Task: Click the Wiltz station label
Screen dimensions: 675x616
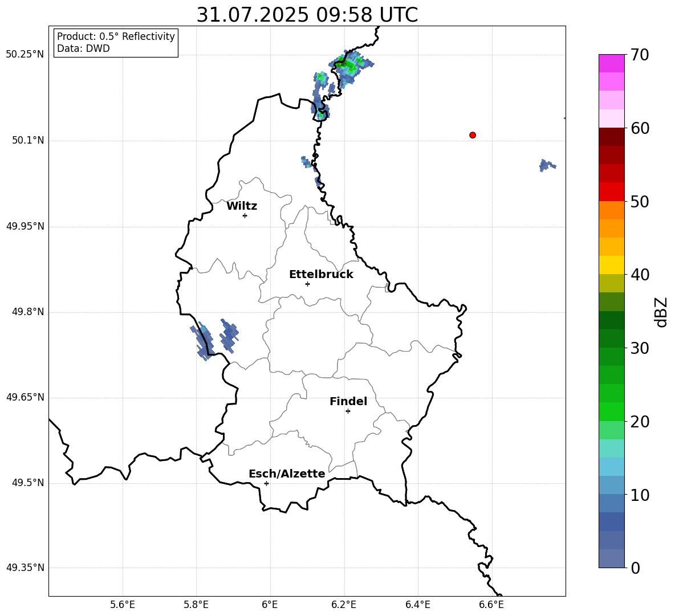Action: coord(242,206)
